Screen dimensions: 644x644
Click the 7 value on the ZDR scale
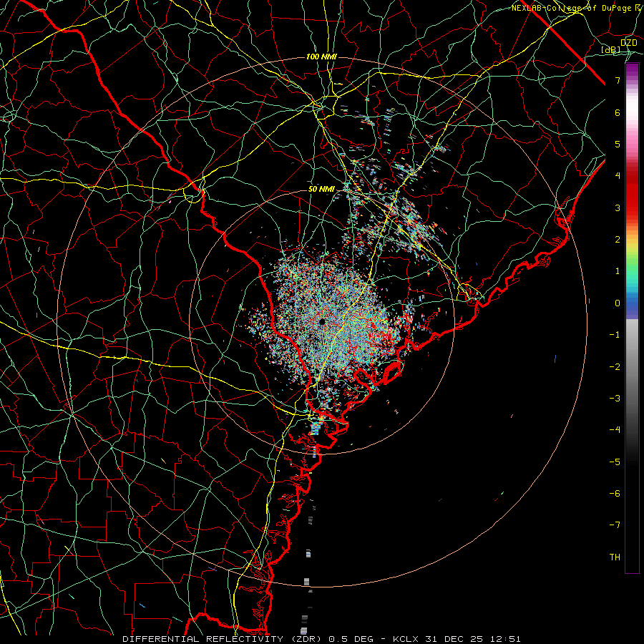[x=618, y=80]
